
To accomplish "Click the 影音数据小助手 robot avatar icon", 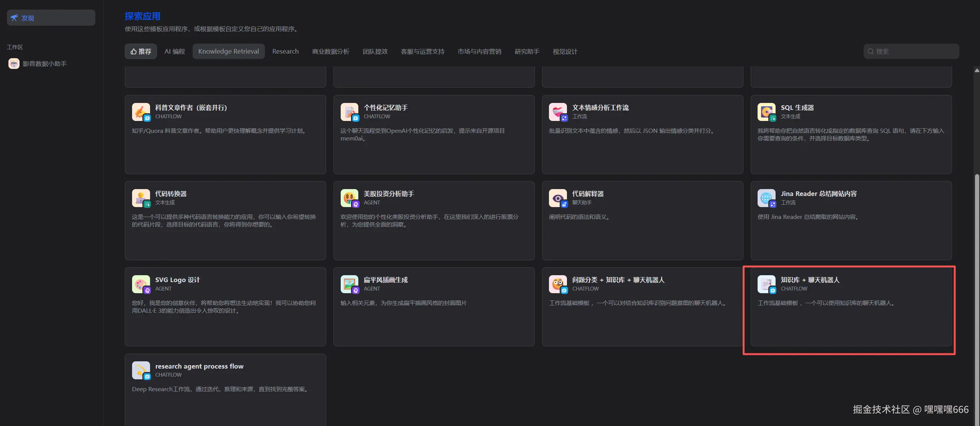I will 14,64.
